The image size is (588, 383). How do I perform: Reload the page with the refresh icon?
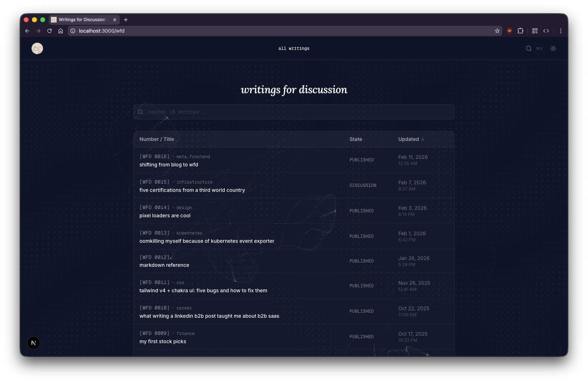click(x=49, y=31)
